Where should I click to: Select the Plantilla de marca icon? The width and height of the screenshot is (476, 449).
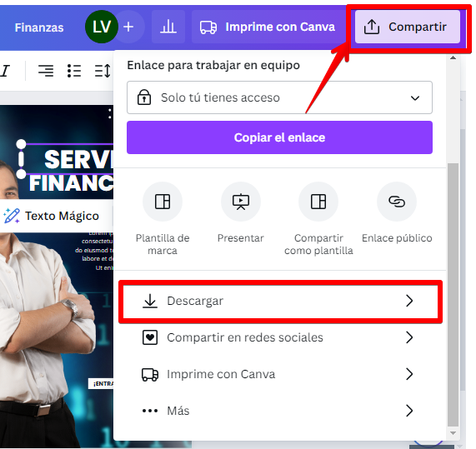[x=163, y=202]
